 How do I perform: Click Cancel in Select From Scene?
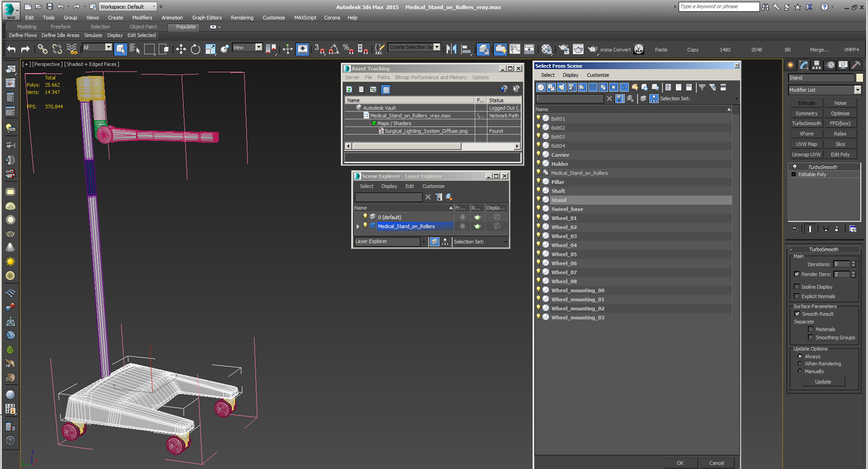pos(717,463)
